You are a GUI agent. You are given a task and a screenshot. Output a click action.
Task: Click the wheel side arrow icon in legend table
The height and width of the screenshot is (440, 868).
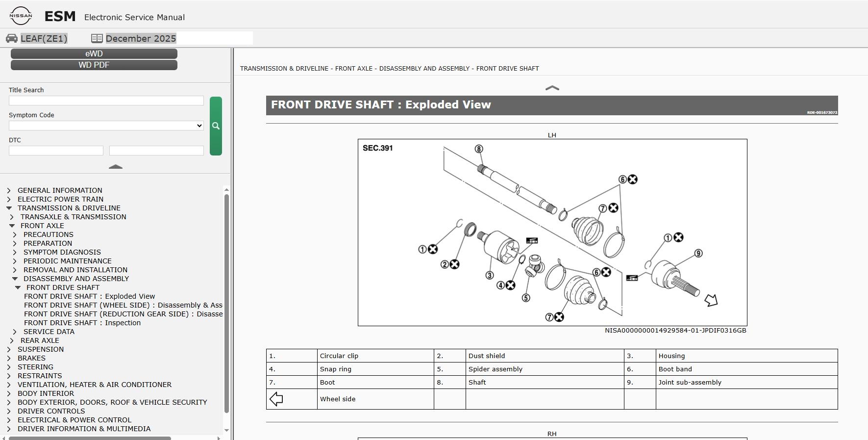click(276, 399)
